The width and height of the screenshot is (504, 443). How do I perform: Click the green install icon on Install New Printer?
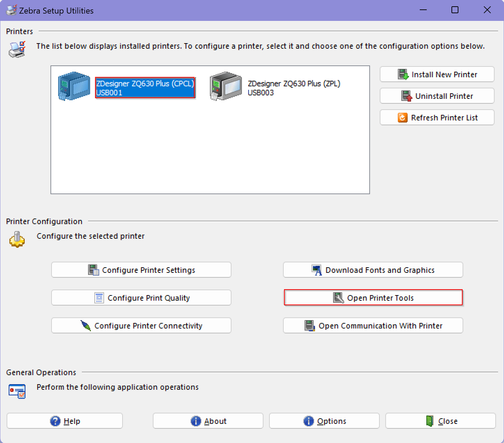(x=403, y=74)
